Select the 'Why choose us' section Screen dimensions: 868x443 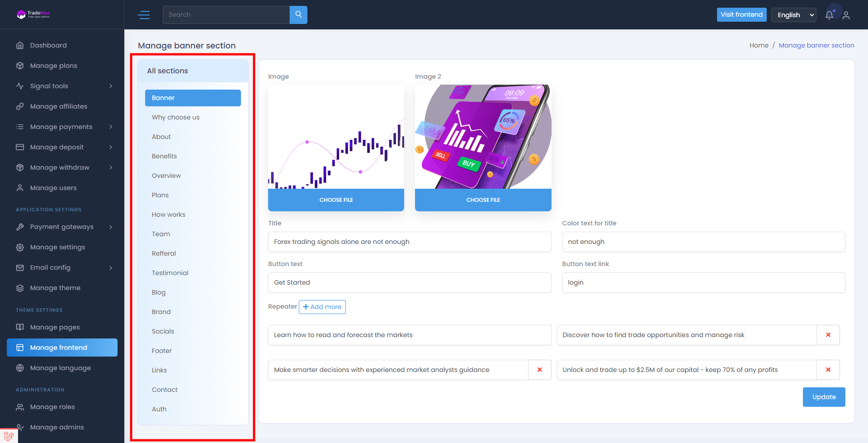(x=175, y=117)
